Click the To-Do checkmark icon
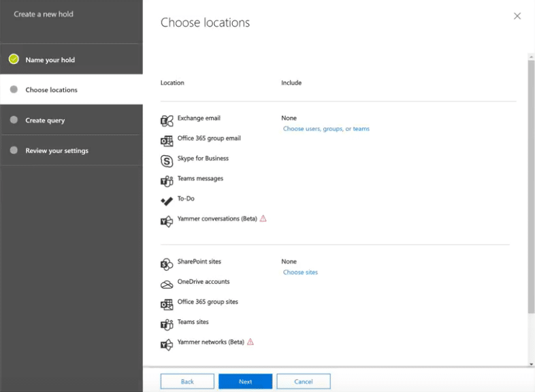Viewport: 535px width, 392px height. 167,201
